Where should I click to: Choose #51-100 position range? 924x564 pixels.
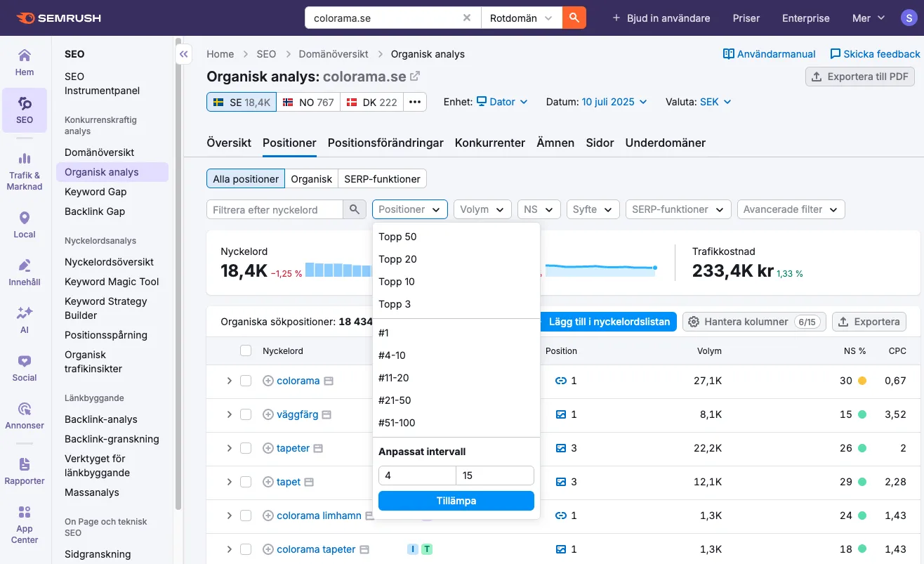(x=456, y=423)
